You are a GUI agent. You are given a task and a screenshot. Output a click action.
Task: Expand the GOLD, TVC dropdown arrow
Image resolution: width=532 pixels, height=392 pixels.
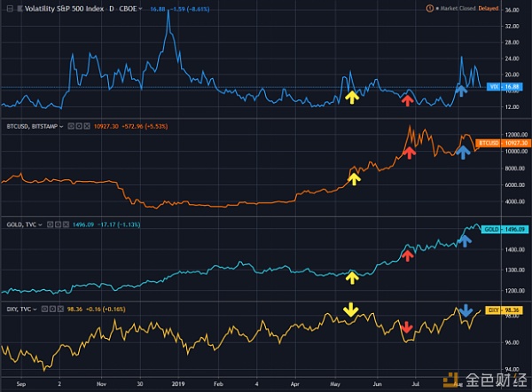click(40, 224)
